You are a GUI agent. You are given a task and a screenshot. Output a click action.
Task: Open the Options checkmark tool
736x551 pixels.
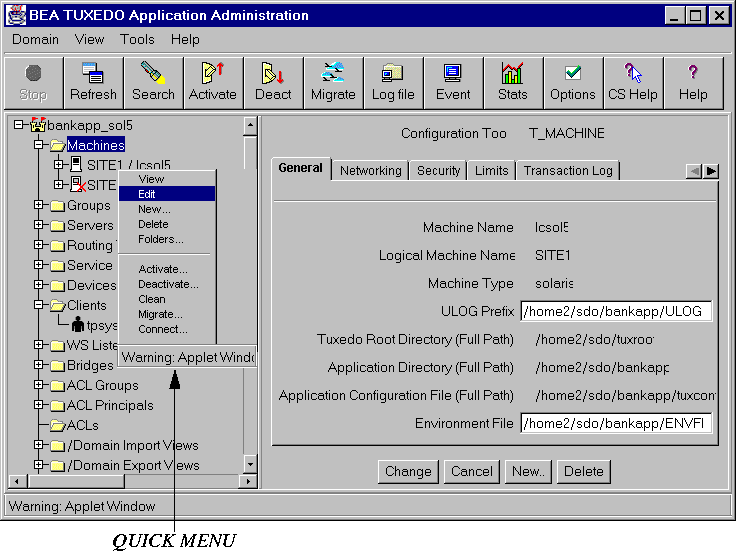pos(573,83)
